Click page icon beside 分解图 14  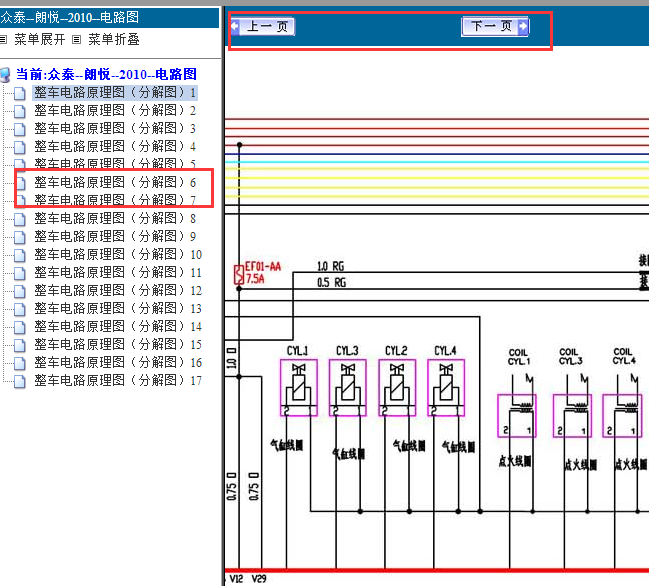(x=19, y=327)
